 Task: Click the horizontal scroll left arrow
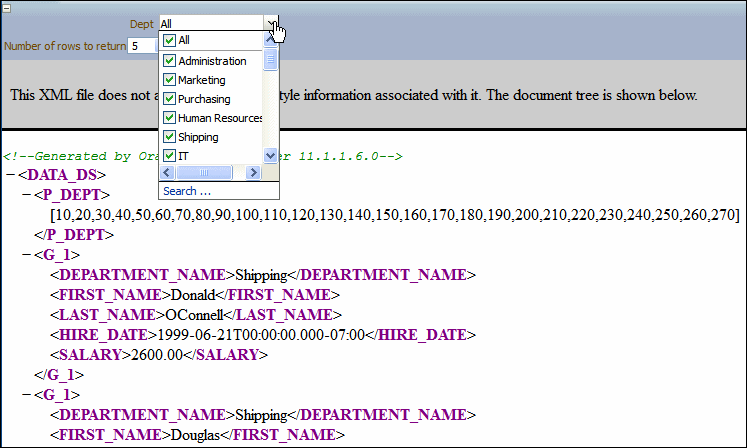click(167, 173)
